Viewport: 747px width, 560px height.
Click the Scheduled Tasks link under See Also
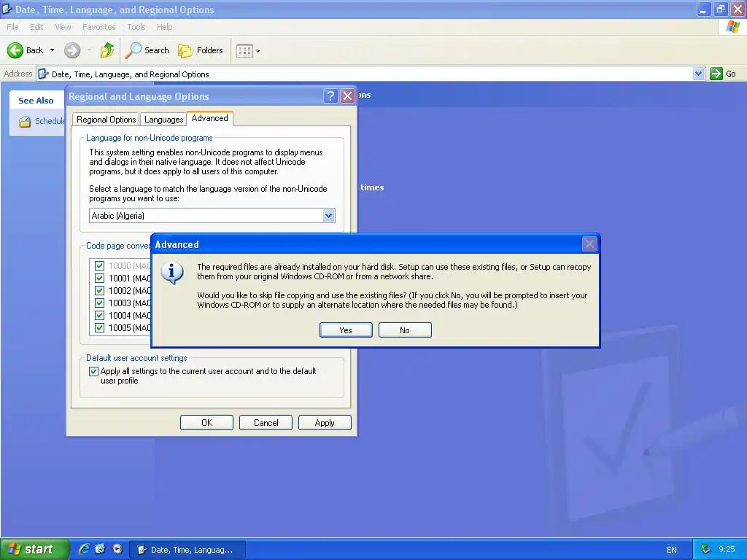[50, 121]
